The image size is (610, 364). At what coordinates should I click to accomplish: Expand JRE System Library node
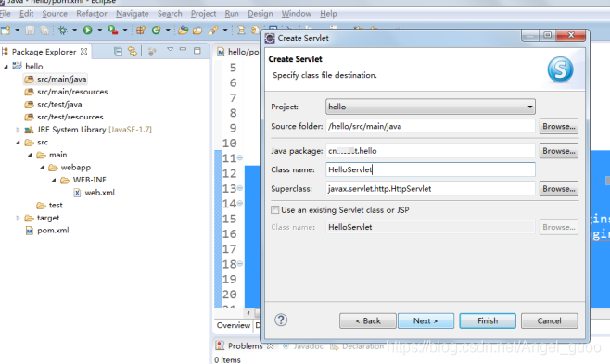tap(18, 130)
